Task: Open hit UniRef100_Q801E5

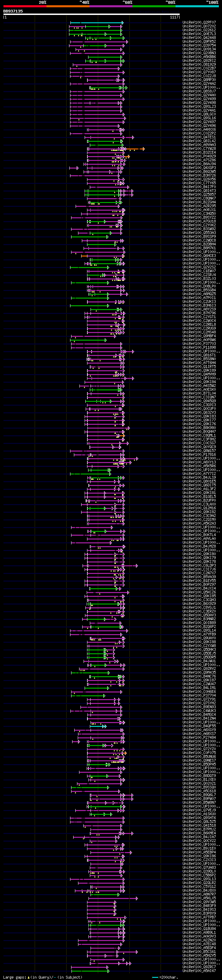Action: point(199,481)
